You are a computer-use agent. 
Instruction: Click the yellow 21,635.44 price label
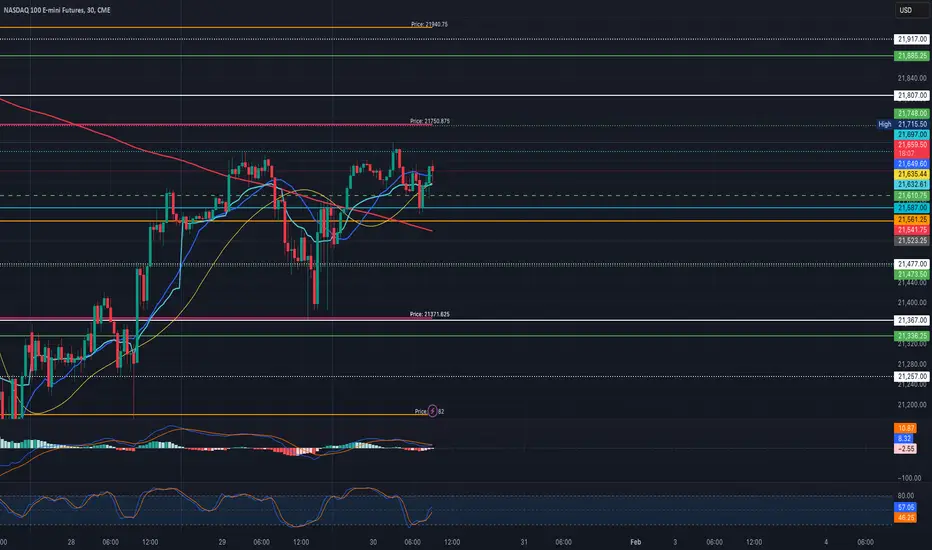click(912, 174)
